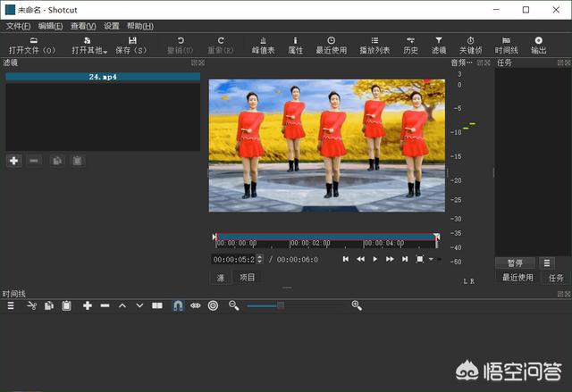Click the current timecode input field

point(234,259)
